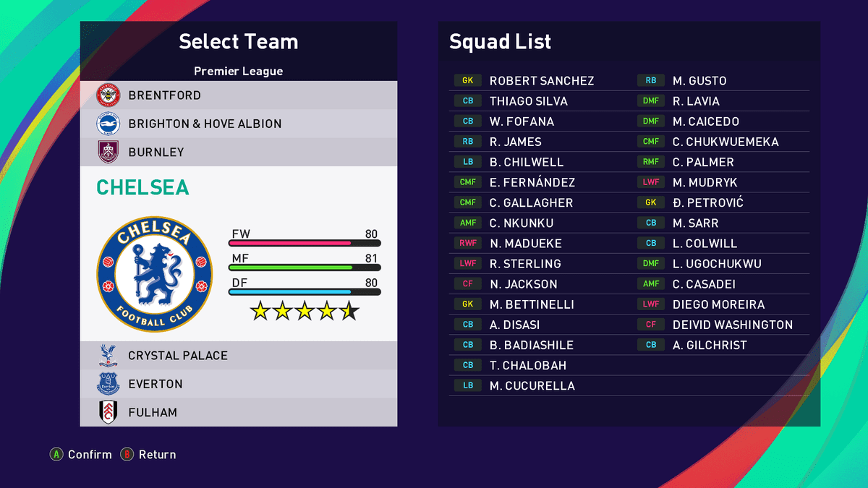Click the Chelsea star rating icons

305,311
